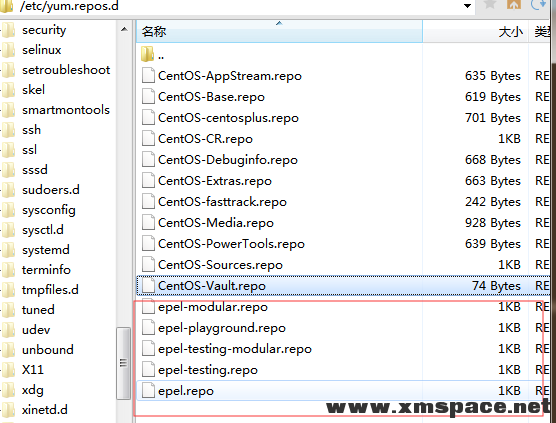Select the CentOS-Media.repo file icon

click(148, 222)
